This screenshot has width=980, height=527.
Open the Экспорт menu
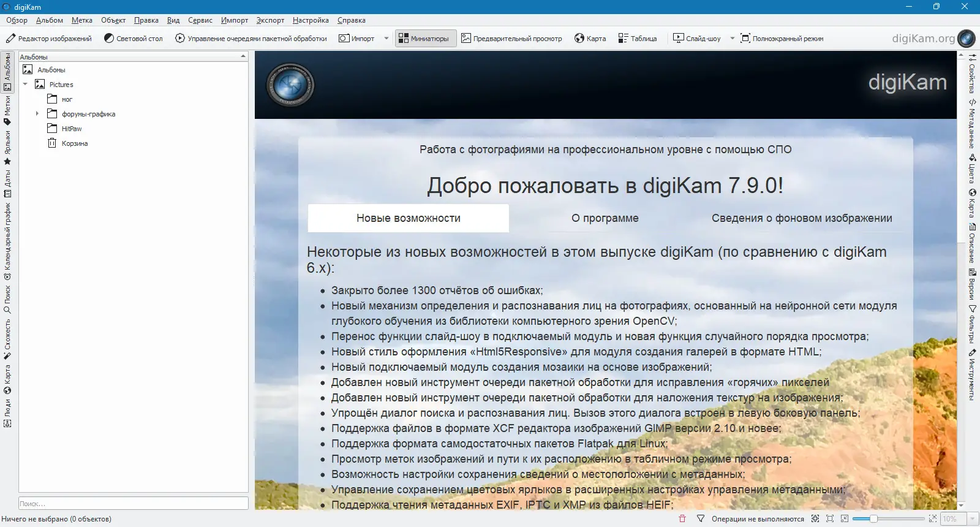click(270, 20)
